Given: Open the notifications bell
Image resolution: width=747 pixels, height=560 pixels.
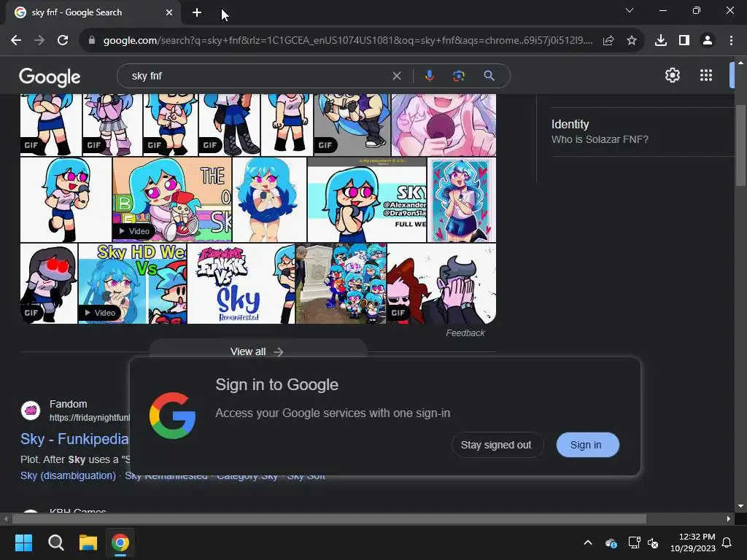Looking at the screenshot, I should (x=727, y=542).
